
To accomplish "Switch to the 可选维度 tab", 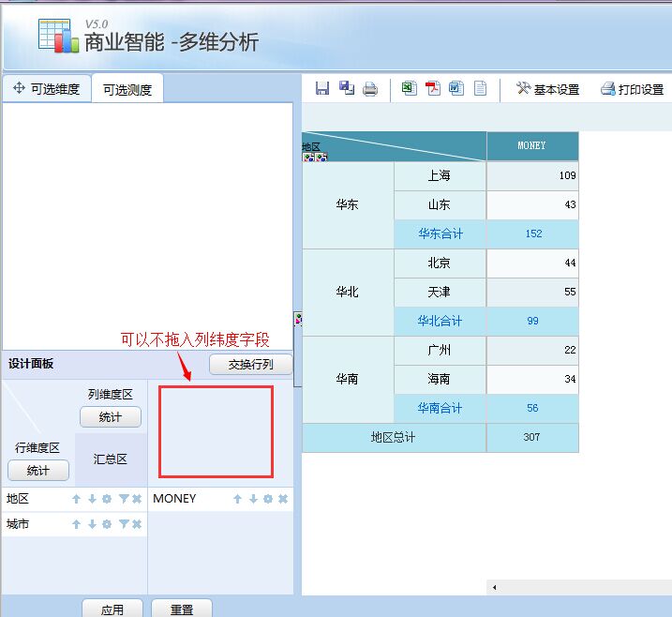I will coord(47,89).
